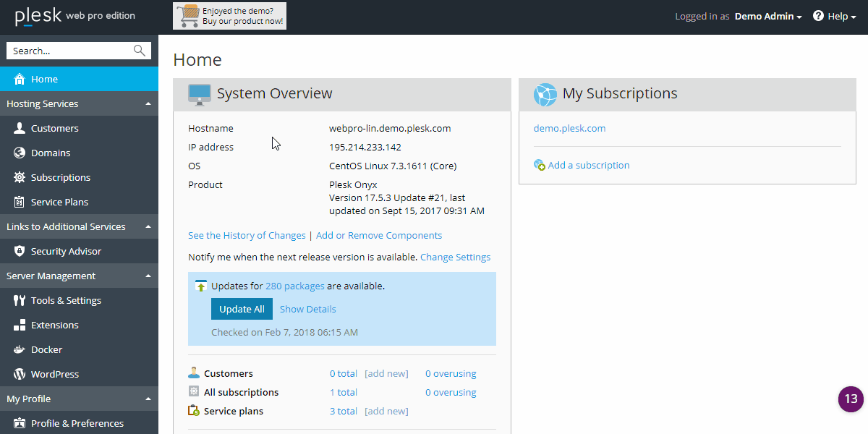This screenshot has height=434, width=868.
Task: Click the Update All button
Action: coord(242,309)
